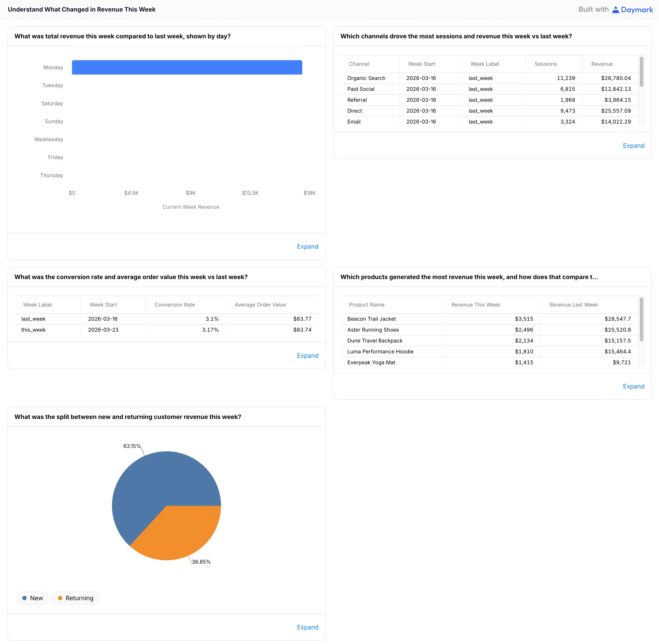The height and width of the screenshot is (644, 659).
Task: Open the expanded products revenue table
Action: pos(633,386)
